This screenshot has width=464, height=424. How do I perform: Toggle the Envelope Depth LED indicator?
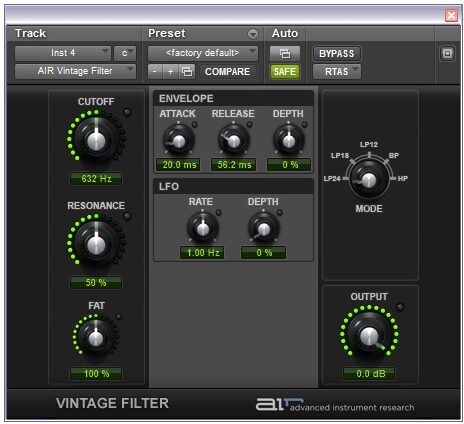(x=304, y=124)
